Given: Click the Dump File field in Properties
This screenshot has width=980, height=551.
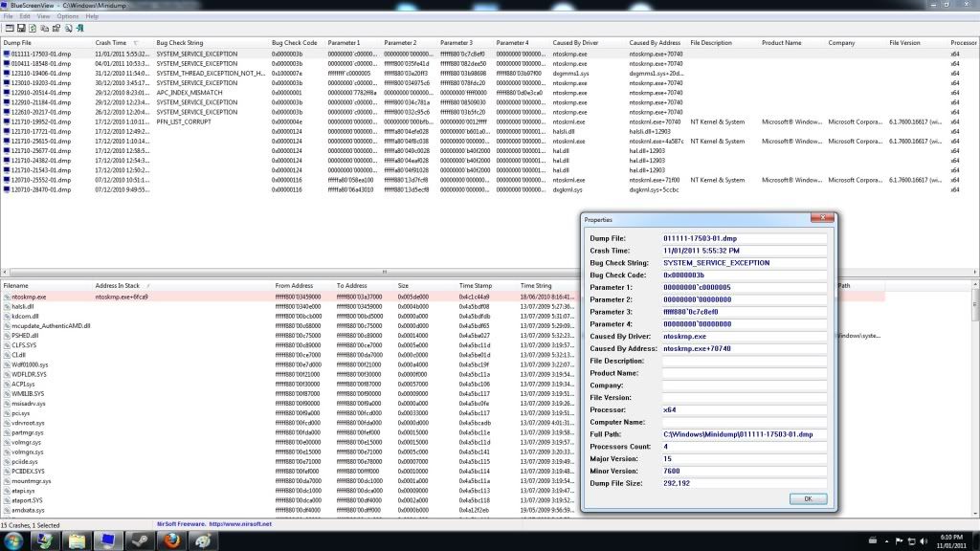Looking at the screenshot, I should pyautogui.click(x=745, y=238).
